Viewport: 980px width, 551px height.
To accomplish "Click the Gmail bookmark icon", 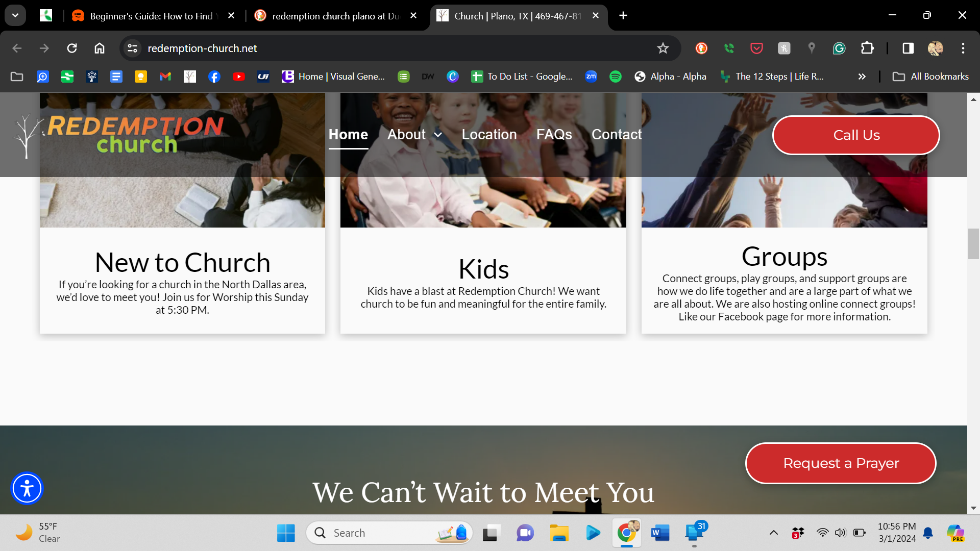I will (165, 77).
